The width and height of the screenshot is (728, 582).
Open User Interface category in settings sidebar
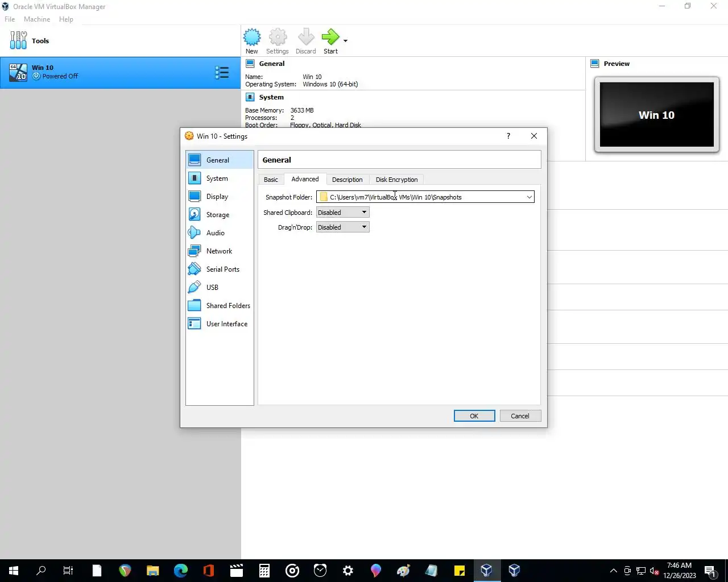click(x=220, y=323)
